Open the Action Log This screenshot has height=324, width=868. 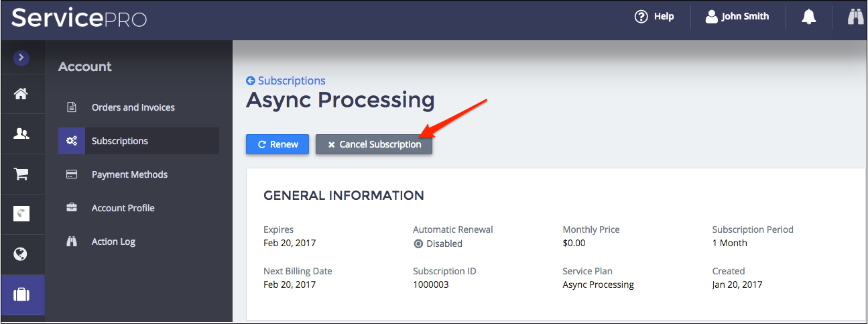pyautogui.click(x=113, y=241)
